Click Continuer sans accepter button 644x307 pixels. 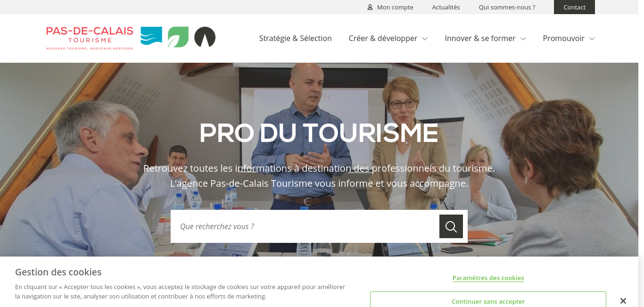[488, 299]
